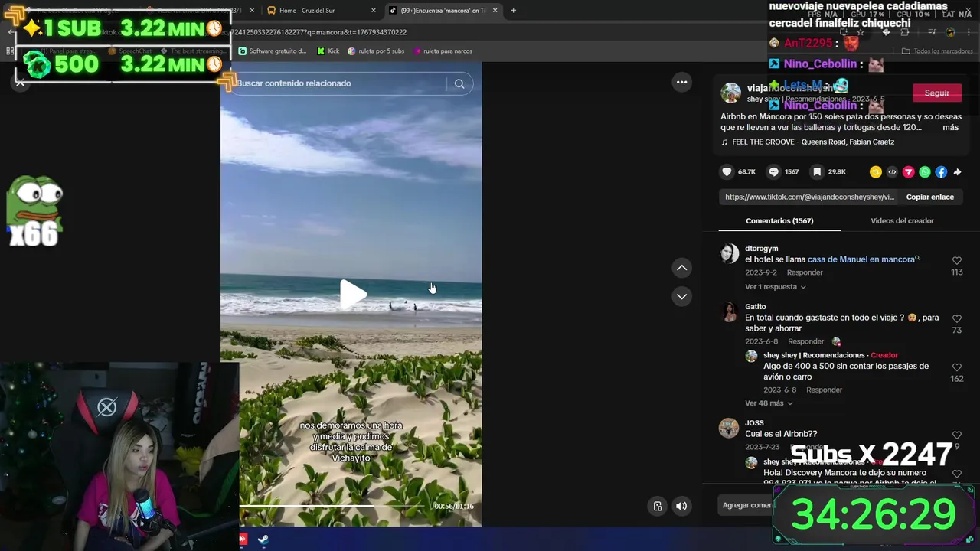The width and height of the screenshot is (980, 551).
Task: Open viajandoconsheyshey profile avatar
Action: click(x=731, y=93)
